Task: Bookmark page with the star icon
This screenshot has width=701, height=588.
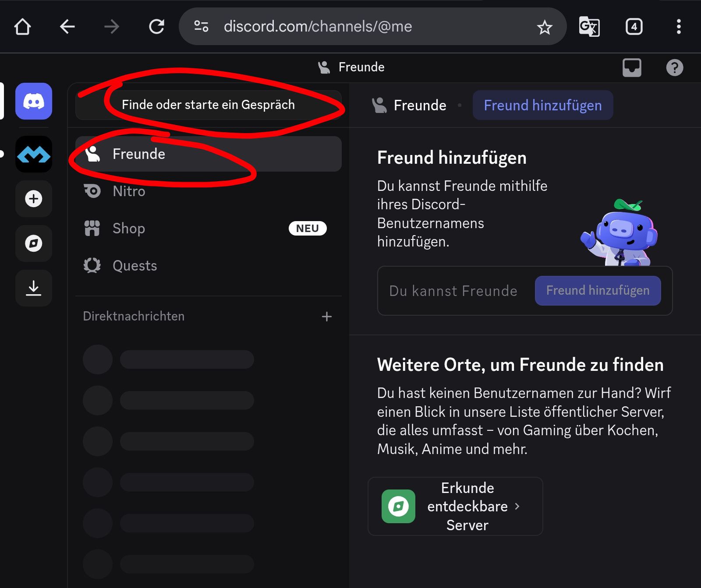Action: tap(545, 27)
